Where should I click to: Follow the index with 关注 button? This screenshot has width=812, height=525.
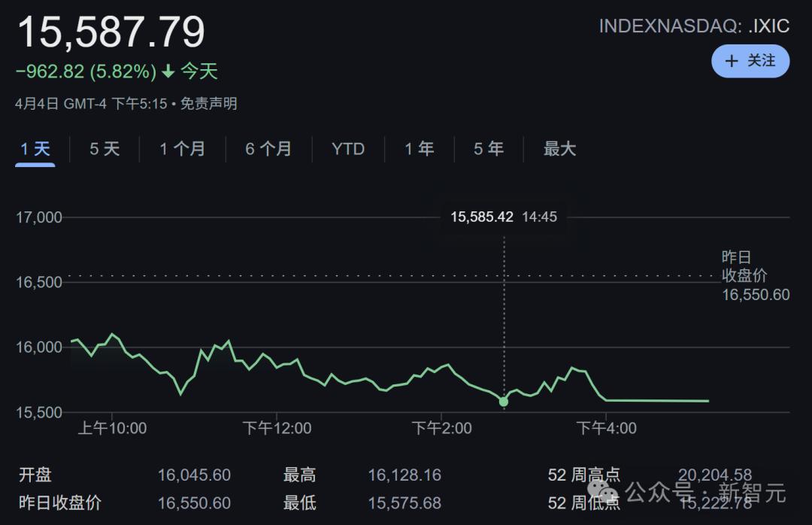click(750, 61)
